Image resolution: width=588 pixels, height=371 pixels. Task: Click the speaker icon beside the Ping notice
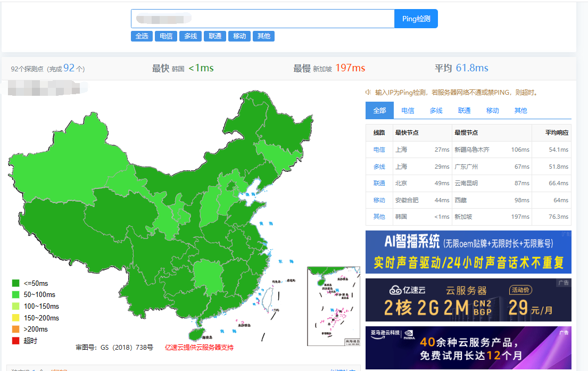point(368,92)
